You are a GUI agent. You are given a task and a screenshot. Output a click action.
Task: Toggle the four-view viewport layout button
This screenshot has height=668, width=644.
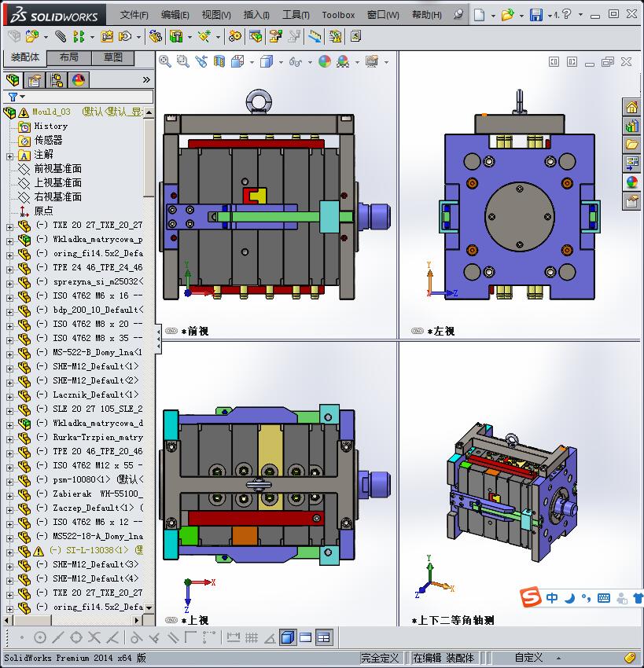[324, 637]
